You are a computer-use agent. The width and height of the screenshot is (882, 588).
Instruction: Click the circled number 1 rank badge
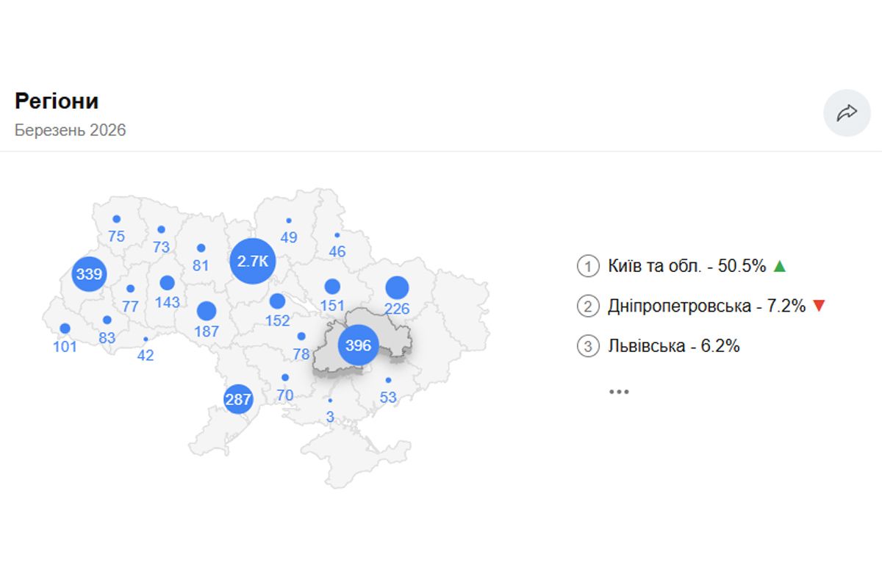click(x=588, y=266)
